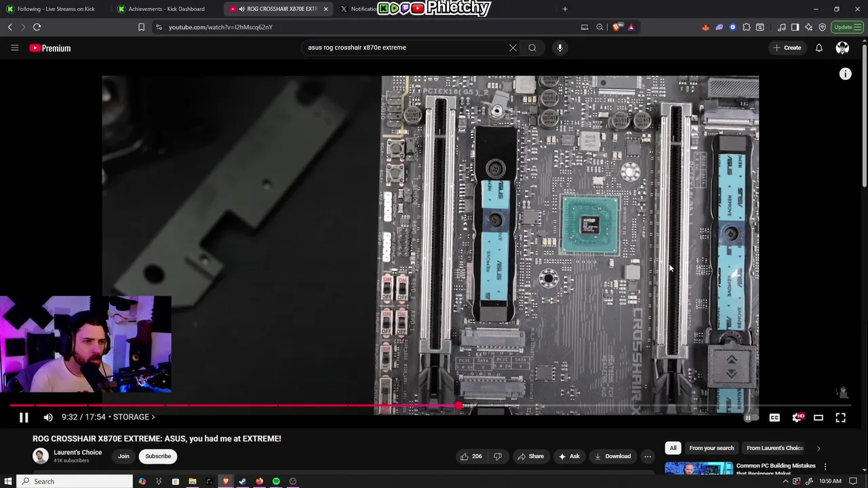Open Leo AI sparkle icon
Viewport: 868px width, 488px height.
[808, 27]
